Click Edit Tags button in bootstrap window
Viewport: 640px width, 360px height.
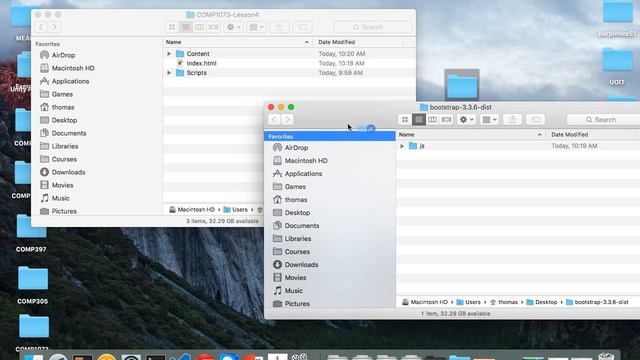tap(536, 120)
